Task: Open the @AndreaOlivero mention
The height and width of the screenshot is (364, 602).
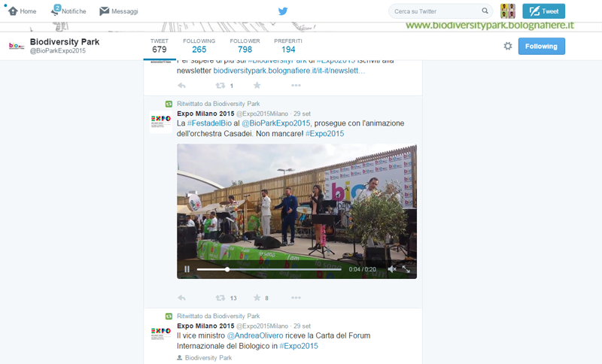Action: click(x=255, y=335)
